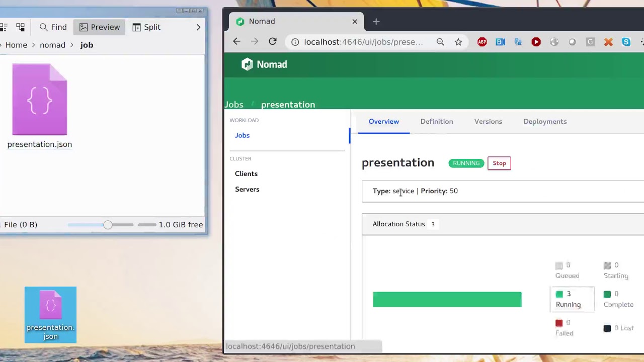Select the Complete legend entry
This screenshot has width=644, height=362.
tap(618, 299)
